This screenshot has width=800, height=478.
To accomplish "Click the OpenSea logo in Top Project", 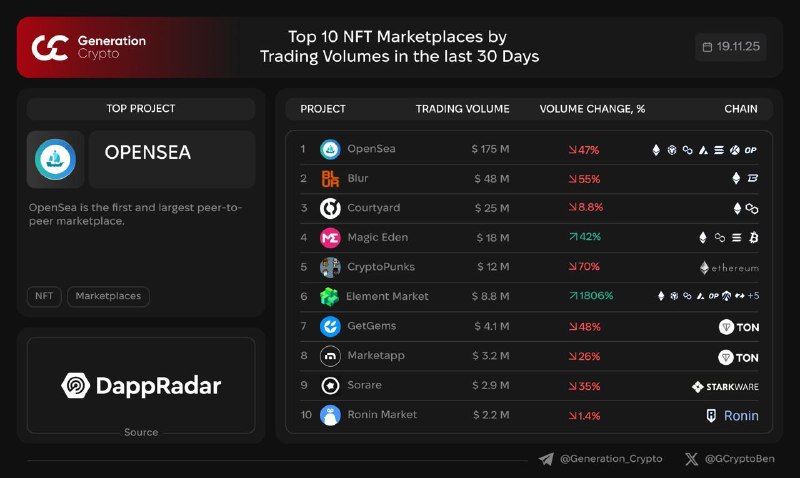I will (56, 159).
